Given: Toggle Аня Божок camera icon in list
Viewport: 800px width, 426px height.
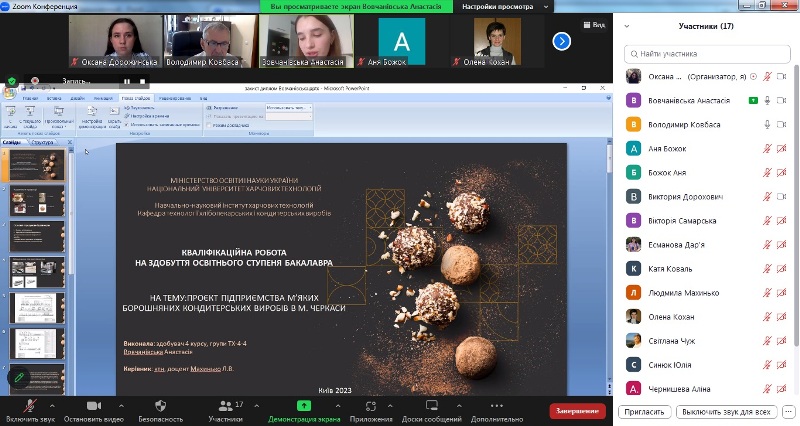Looking at the screenshot, I should pyautogui.click(x=781, y=148).
